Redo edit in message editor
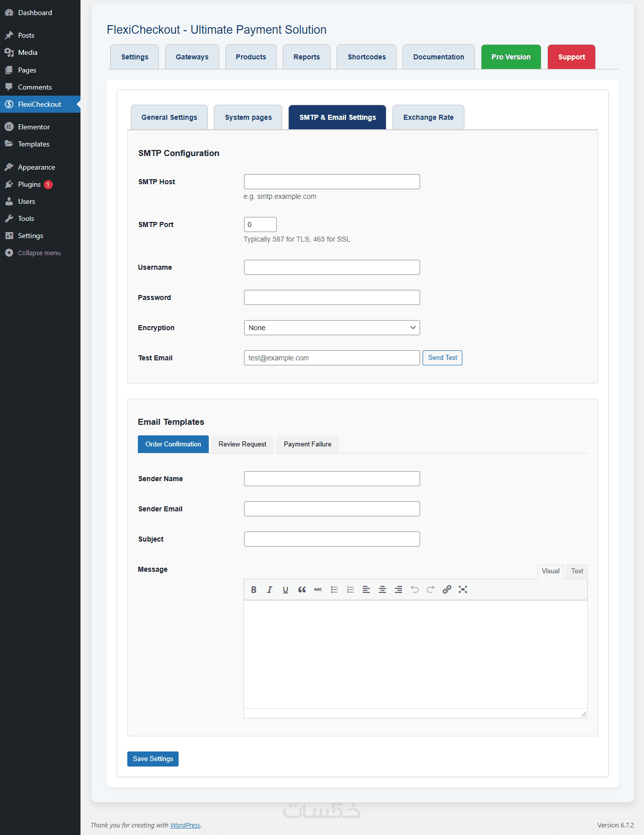Screen dimensions: 644x835 pyautogui.click(x=431, y=589)
